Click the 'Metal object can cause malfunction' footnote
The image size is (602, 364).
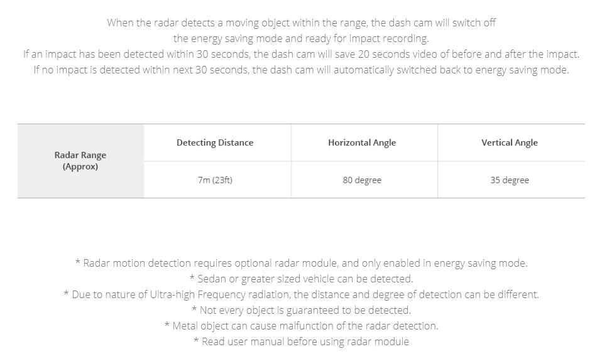[302, 326]
